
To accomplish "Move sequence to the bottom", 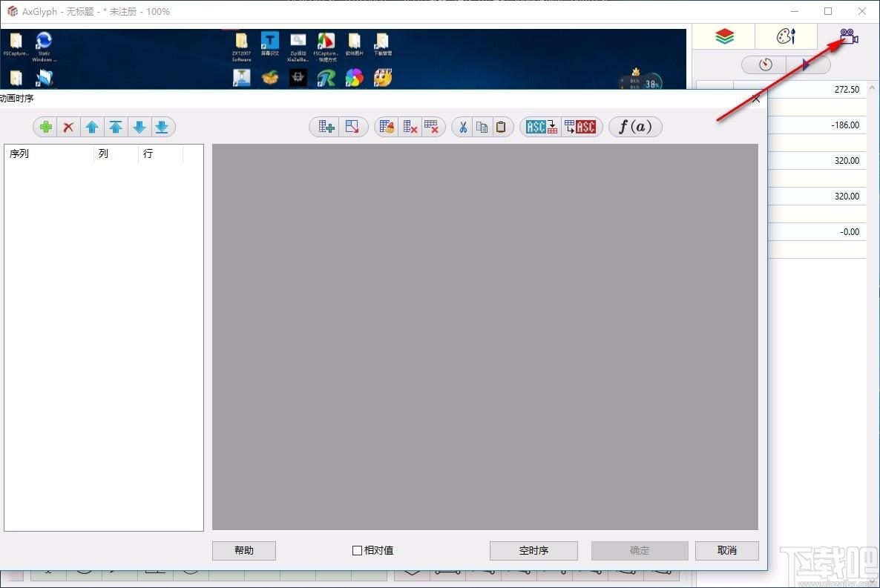I will click(162, 127).
